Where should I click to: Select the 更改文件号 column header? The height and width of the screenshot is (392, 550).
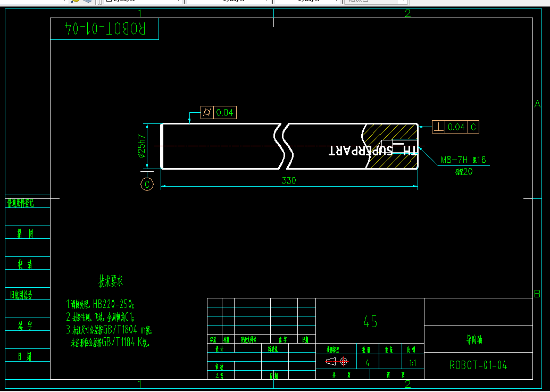(249, 340)
